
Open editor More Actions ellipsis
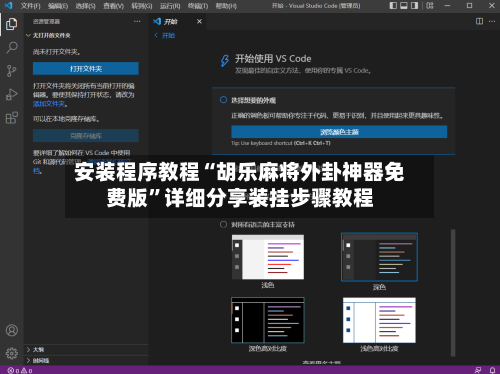pyautogui.click(x=492, y=21)
